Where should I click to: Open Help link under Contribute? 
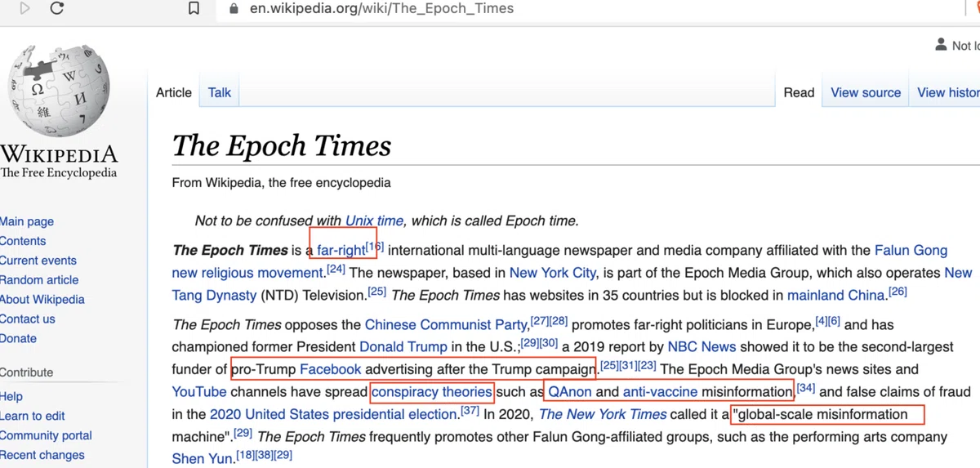[x=11, y=396]
